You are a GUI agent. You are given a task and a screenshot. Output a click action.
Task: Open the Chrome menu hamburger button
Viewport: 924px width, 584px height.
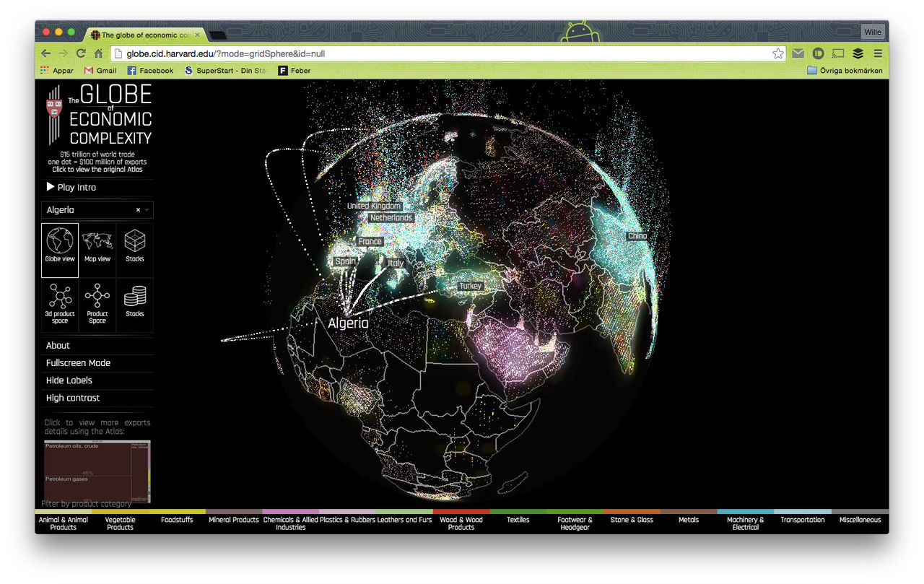(878, 53)
